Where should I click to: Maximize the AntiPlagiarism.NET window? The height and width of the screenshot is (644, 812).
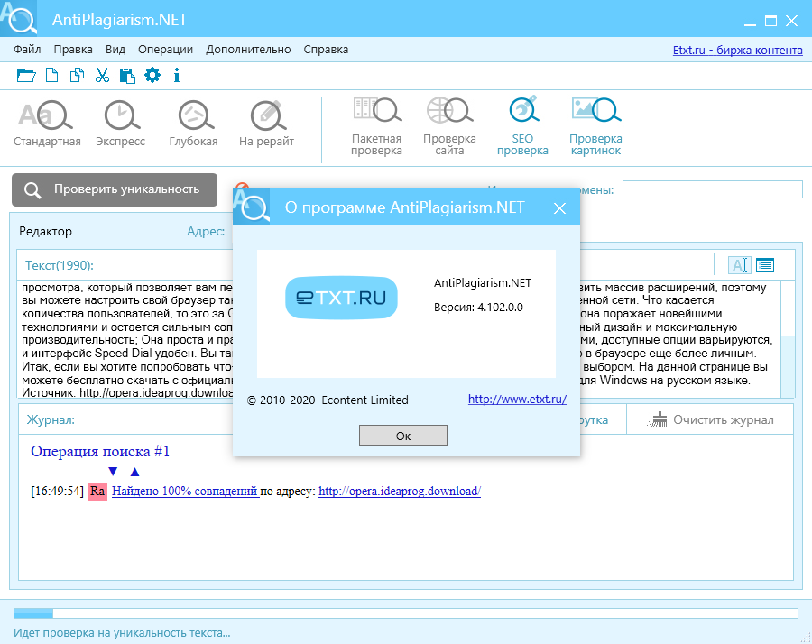tap(770, 22)
